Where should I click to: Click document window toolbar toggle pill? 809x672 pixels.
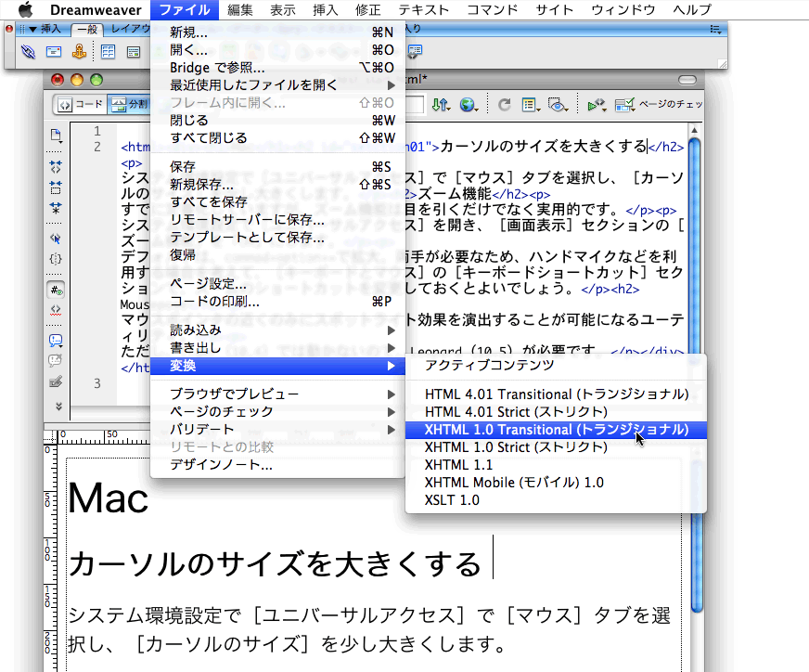[x=687, y=80]
